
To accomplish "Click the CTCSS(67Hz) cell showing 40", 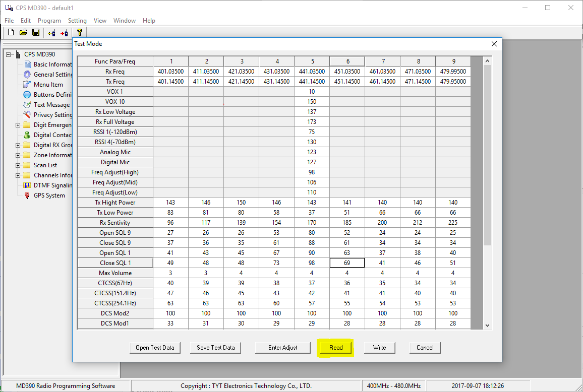I will pyautogui.click(x=170, y=283).
